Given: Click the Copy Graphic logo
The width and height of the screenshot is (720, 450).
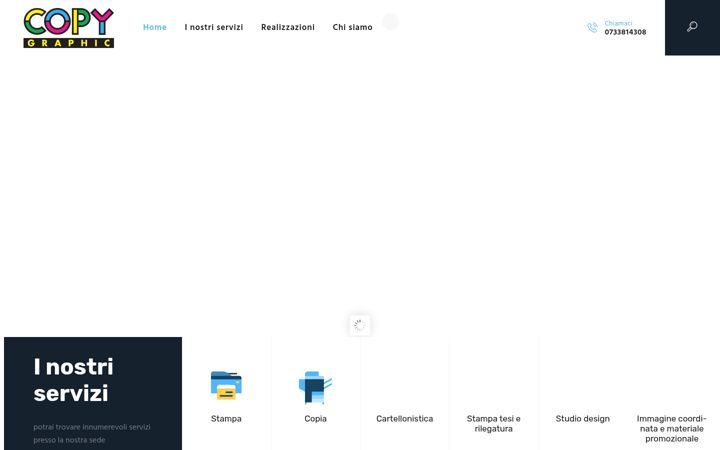Looking at the screenshot, I should pyautogui.click(x=68, y=28).
